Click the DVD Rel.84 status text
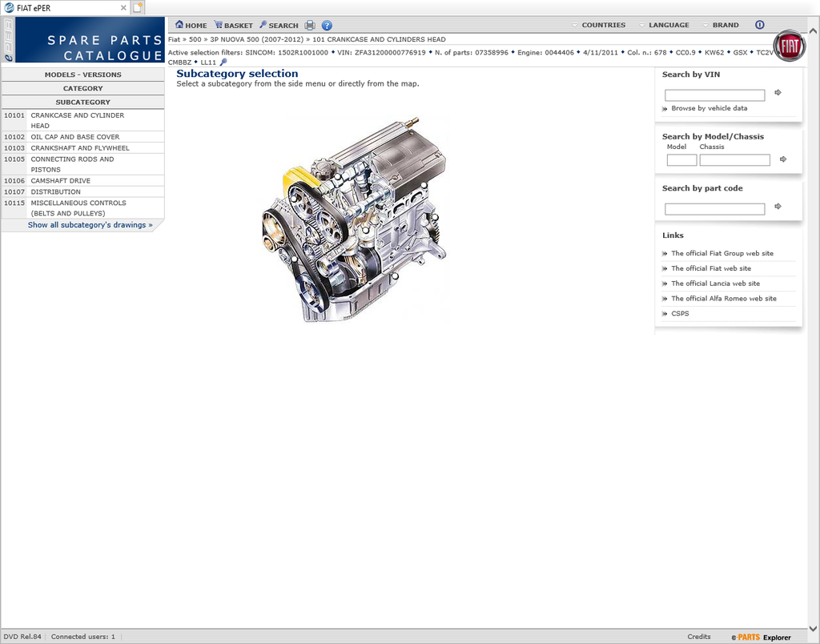The image size is (820, 644). pos(22,637)
